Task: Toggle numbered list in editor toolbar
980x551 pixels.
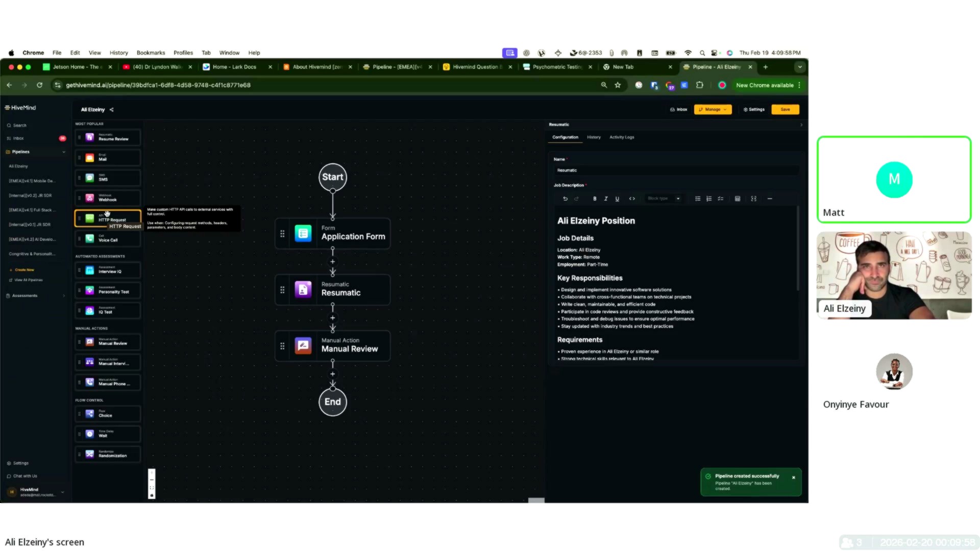Action: [709, 198]
